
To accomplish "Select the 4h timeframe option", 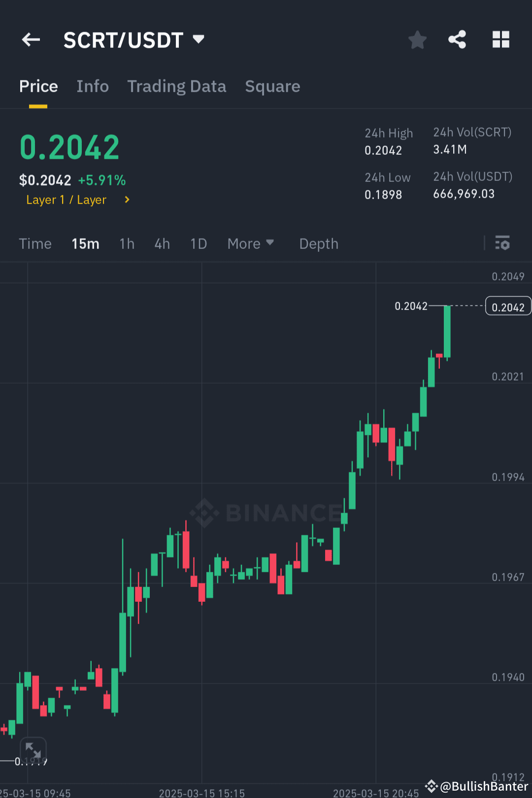I will [x=162, y=243].
